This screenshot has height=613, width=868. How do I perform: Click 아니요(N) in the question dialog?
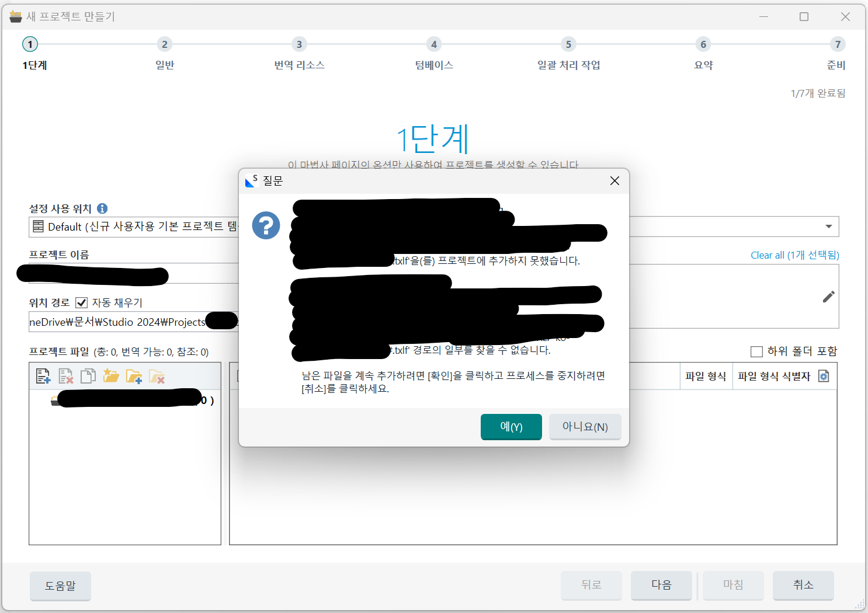point(585,427)
